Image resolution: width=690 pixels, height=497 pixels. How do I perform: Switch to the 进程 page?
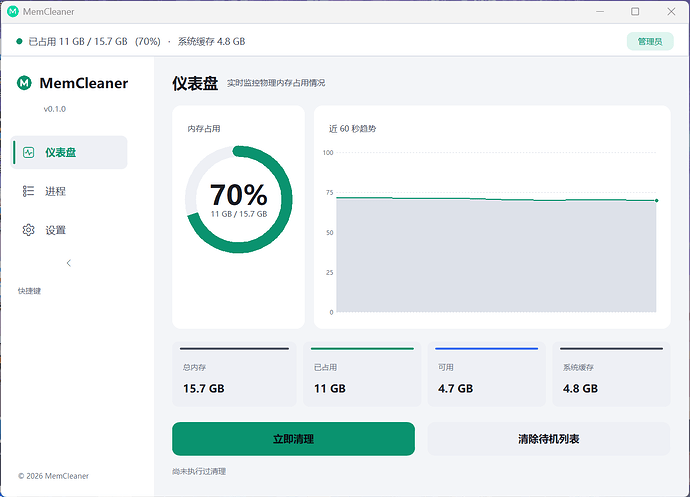click(69, 191)
